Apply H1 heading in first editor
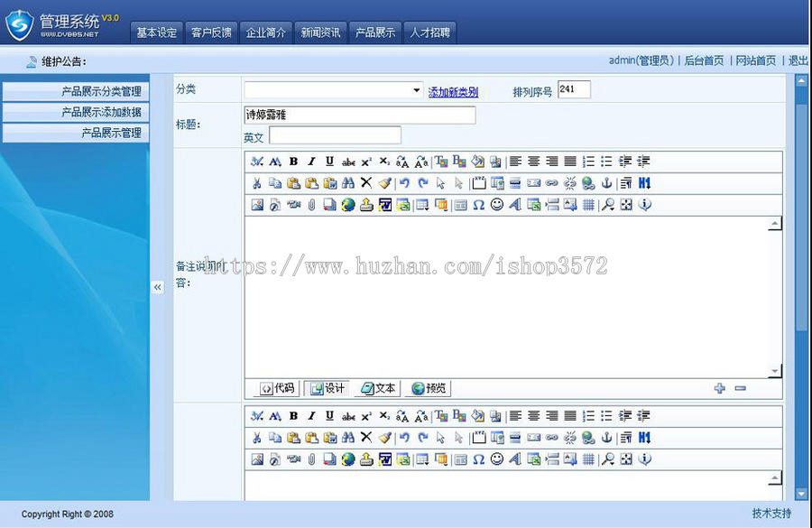Screen dimensions: 812x528 pyautogui.click(x=644, y=183)
